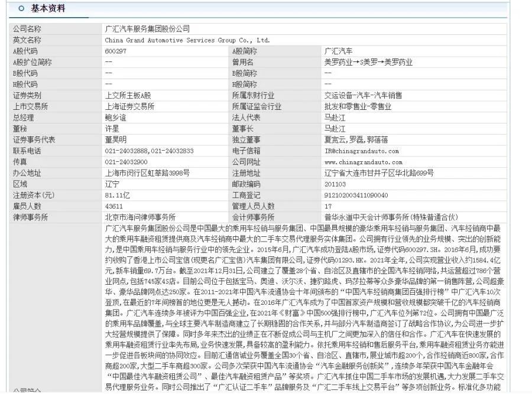This screenshot has height=394, width=532.
Task: Click phone numbers 021-24032888,021-24032833
Action: click(149, 151)
